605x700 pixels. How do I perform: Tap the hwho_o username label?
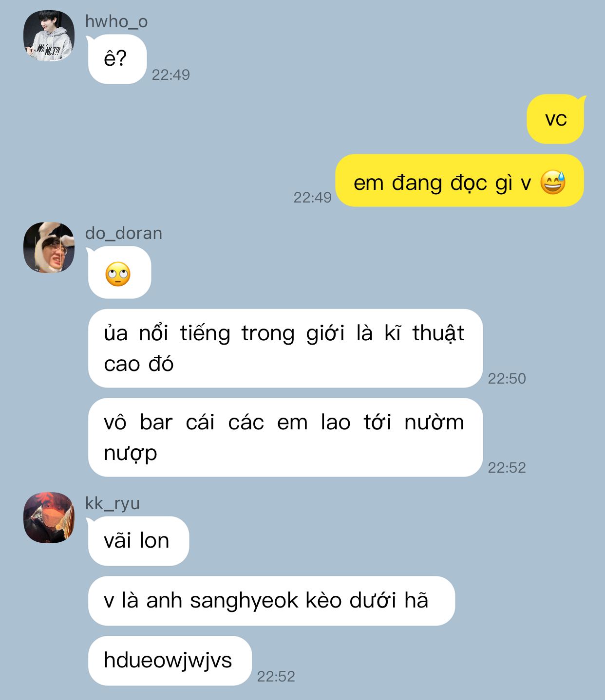(x=116, y=22)
